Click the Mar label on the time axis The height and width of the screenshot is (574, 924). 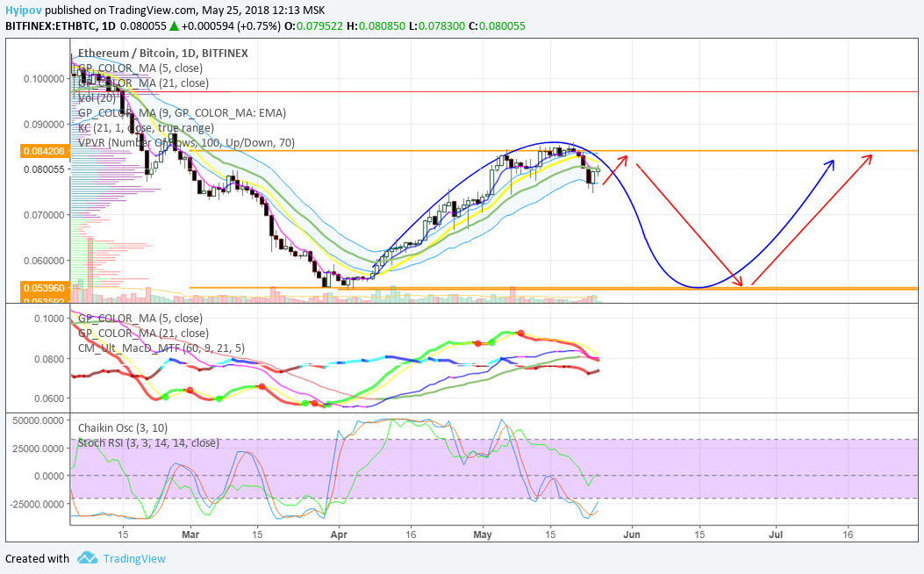[190, 535]
